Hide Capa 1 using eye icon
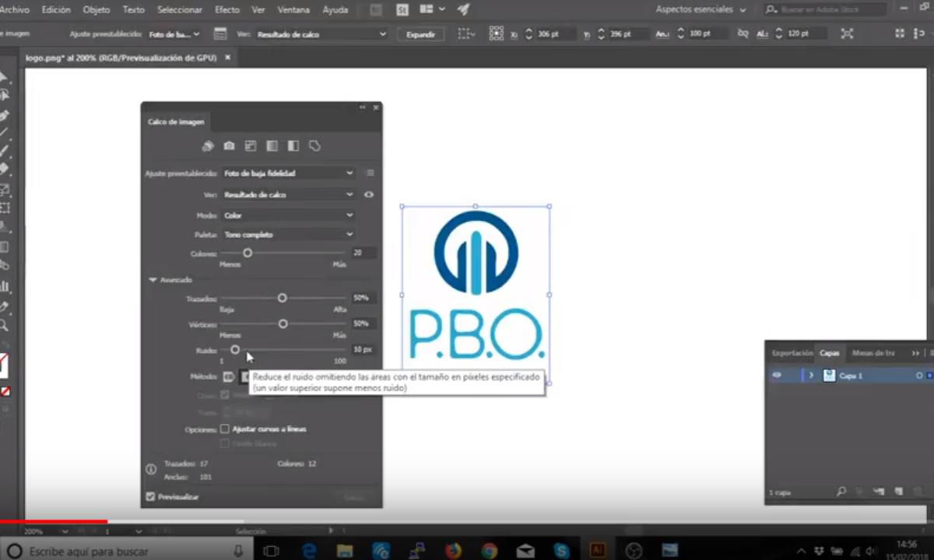 click(776, 376)
